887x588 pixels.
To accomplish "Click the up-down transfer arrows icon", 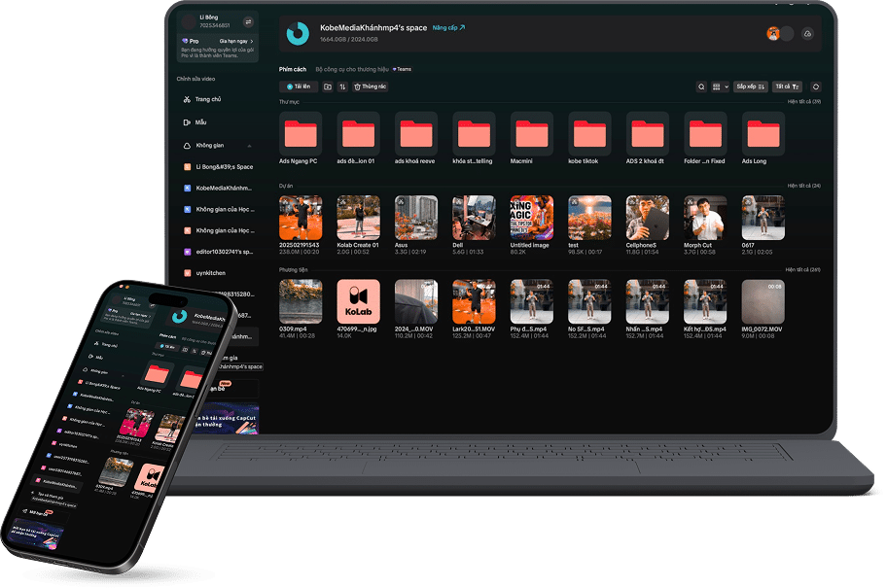I will (x=342, y=86).
